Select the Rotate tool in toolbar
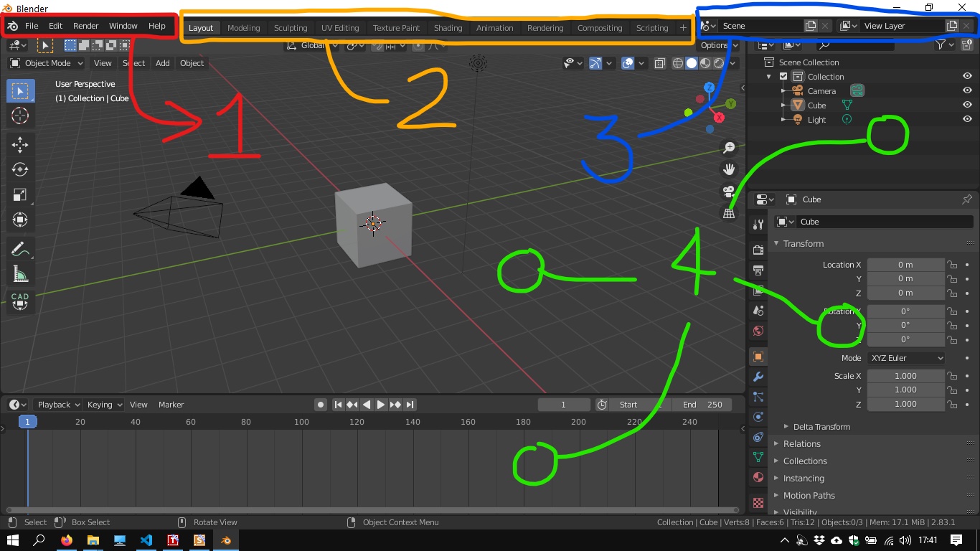Viewport: 980px width, 551px height. click(x=19, y=170)
